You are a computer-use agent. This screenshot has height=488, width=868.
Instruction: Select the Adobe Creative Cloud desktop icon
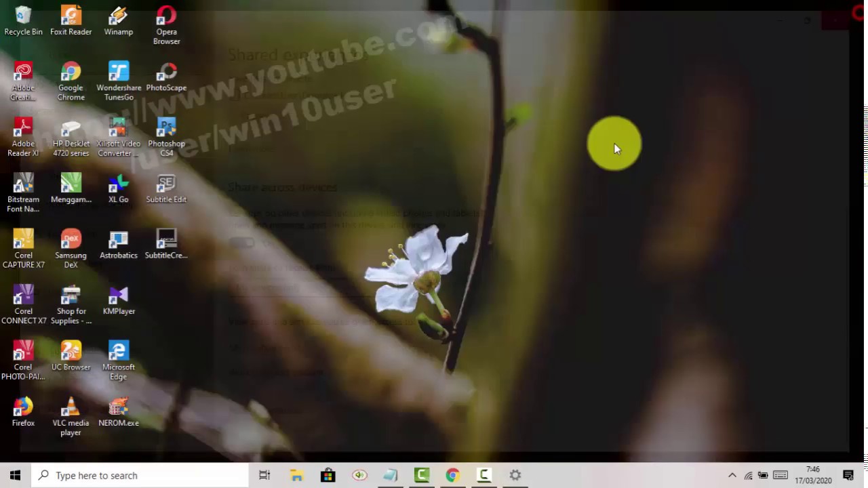23,81
